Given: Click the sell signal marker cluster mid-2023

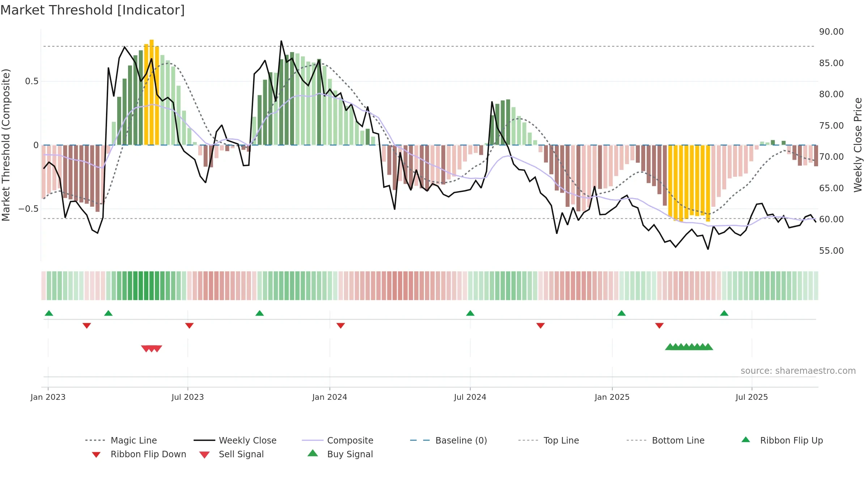Looking at the screenshot, I should 152,348.
